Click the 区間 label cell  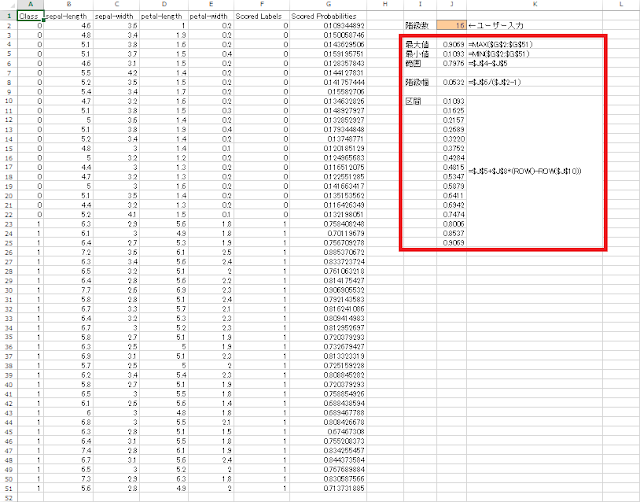click(x=411, y=101)
